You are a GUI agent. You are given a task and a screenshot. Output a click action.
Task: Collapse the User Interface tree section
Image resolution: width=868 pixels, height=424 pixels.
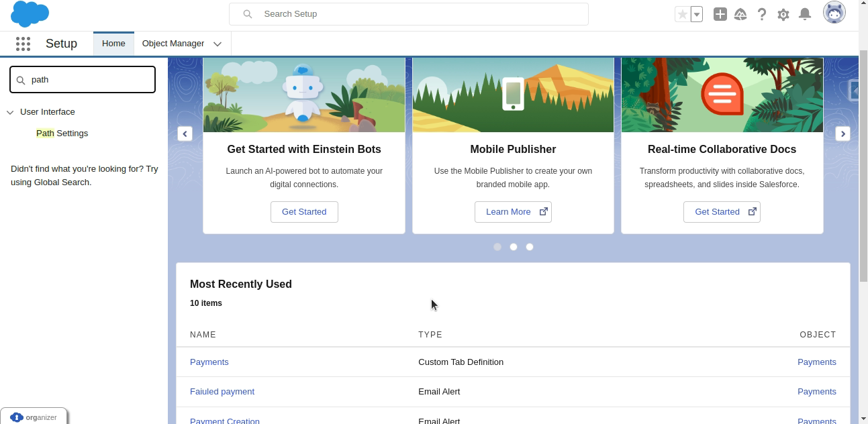click(x=10, y=112)
